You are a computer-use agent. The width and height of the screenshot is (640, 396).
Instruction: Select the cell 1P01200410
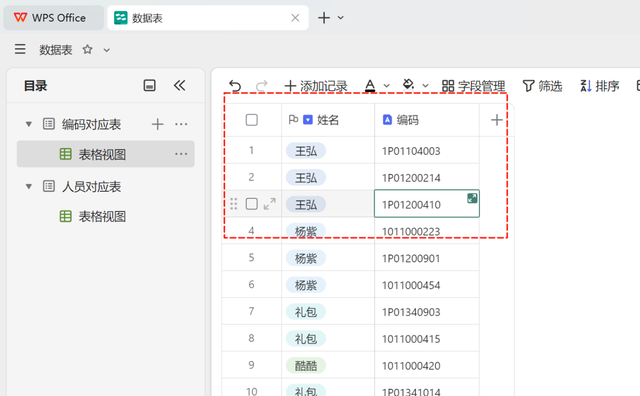427,204
